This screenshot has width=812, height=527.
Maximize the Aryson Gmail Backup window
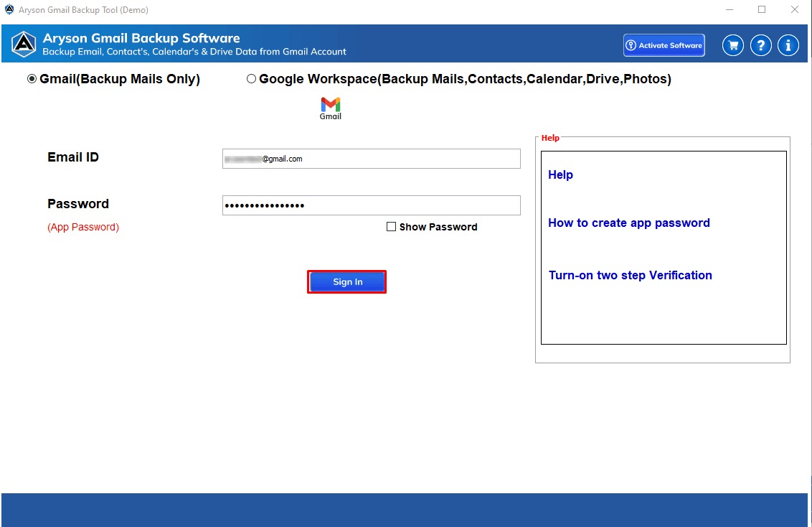pos(761,10)
